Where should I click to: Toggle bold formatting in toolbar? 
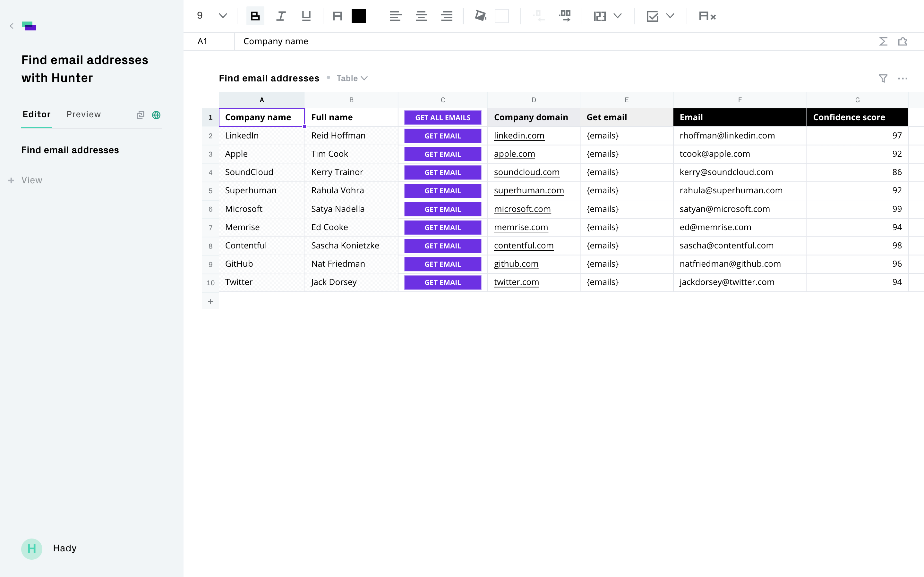pos(255,16)
